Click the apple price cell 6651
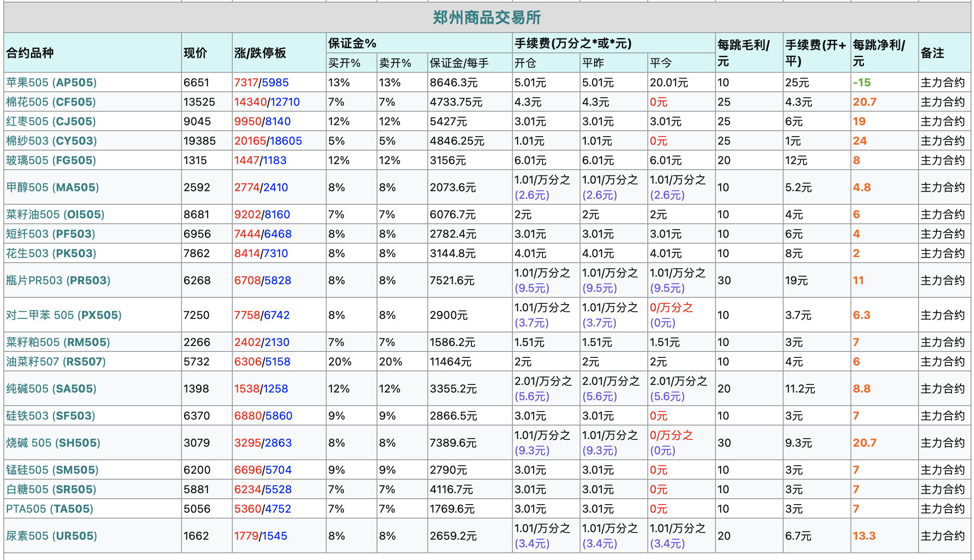974x560 pixels. 196,82
